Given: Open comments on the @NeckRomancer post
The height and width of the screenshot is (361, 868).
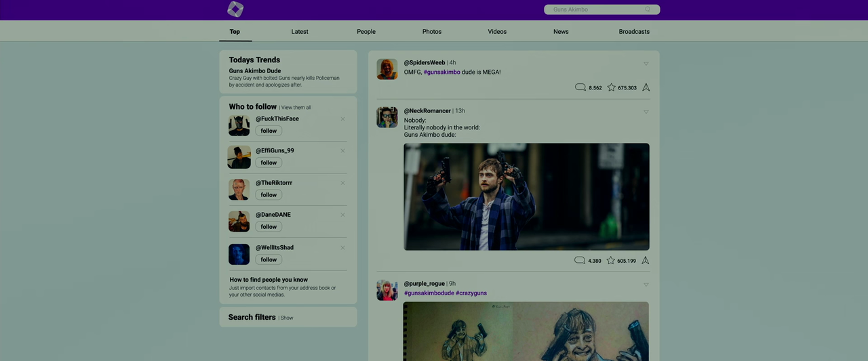Looking at the screenshot, I should pos(580,260).
